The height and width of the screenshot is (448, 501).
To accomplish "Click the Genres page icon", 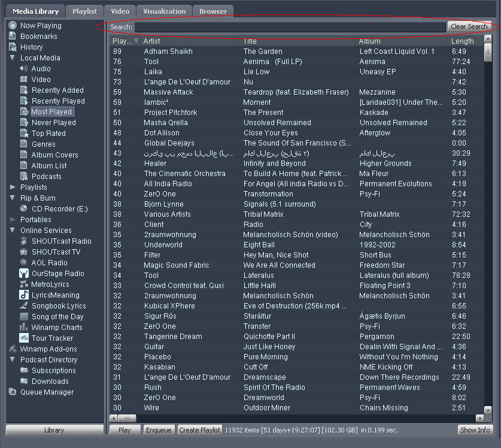I will click(x=24, y=144).
